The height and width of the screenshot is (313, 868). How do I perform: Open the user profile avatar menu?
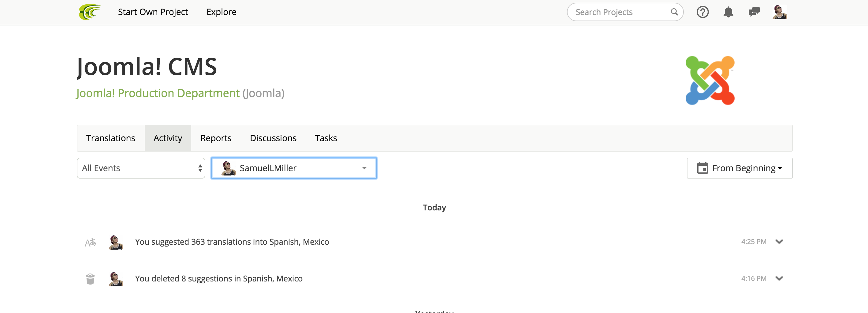click(779, 12)
